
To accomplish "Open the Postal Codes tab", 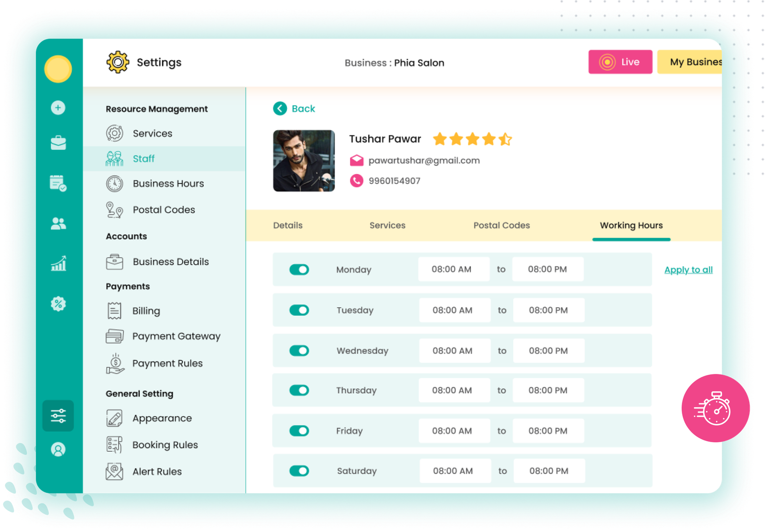I will 501,225.
